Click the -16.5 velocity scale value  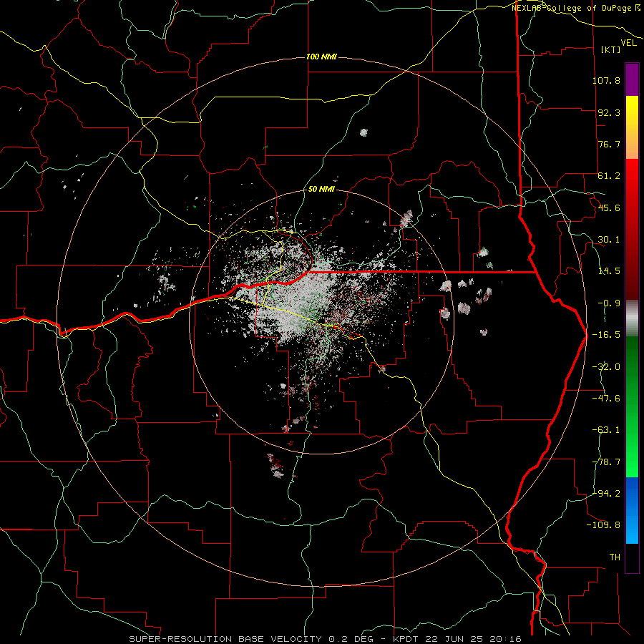point(606,335)
